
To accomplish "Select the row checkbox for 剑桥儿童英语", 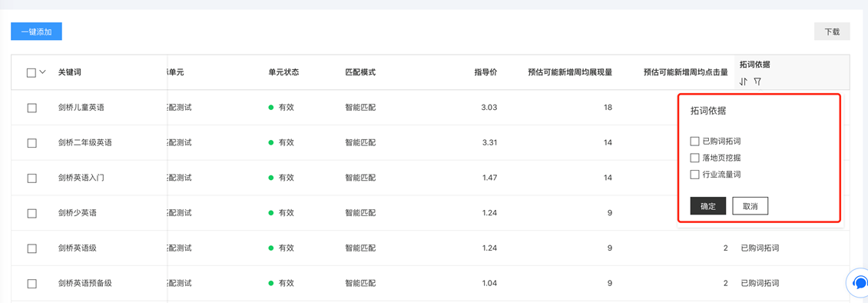I will click(x=31, y=108).
